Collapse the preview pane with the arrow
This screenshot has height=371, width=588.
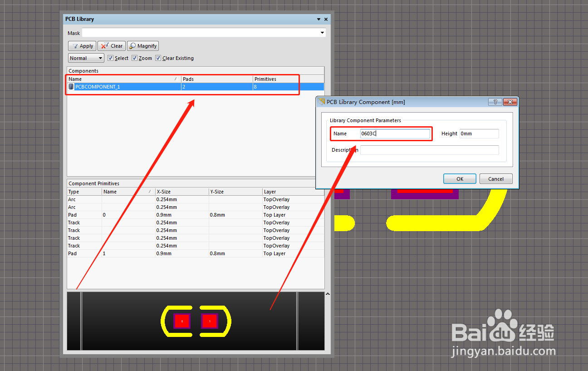pyautogui.click(x=328, y=294)
